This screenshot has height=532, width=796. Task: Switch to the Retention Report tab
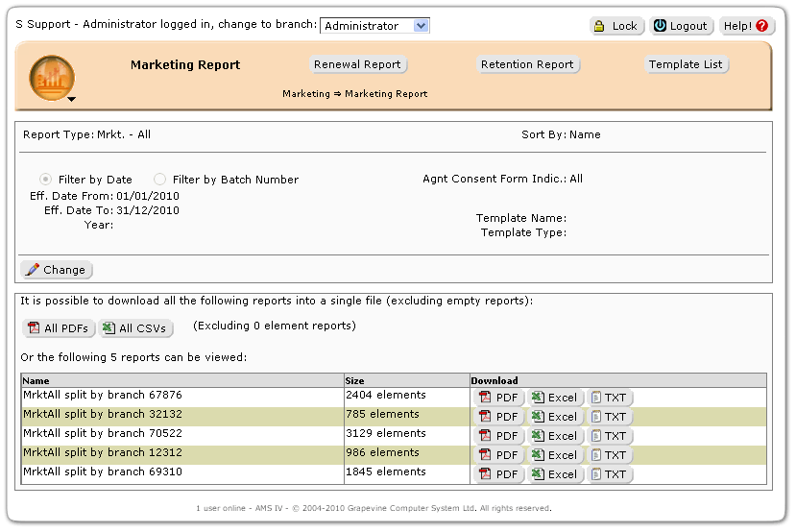(527, 64)
